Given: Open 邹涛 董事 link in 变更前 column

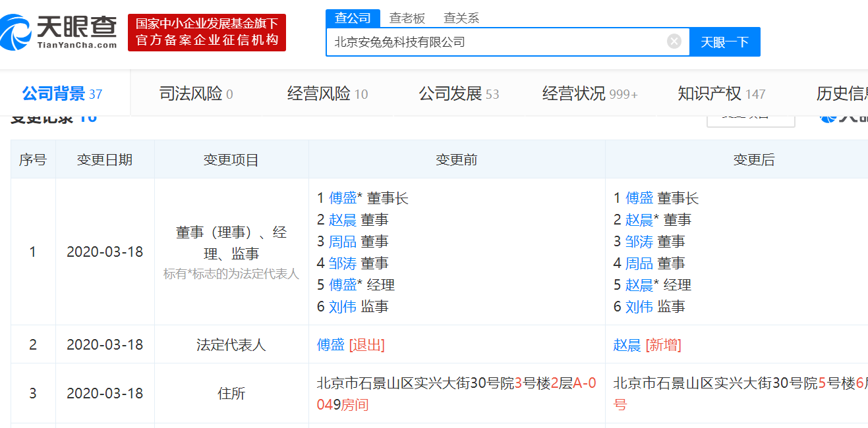Looking at the screenshot, I should pos(343,263).
